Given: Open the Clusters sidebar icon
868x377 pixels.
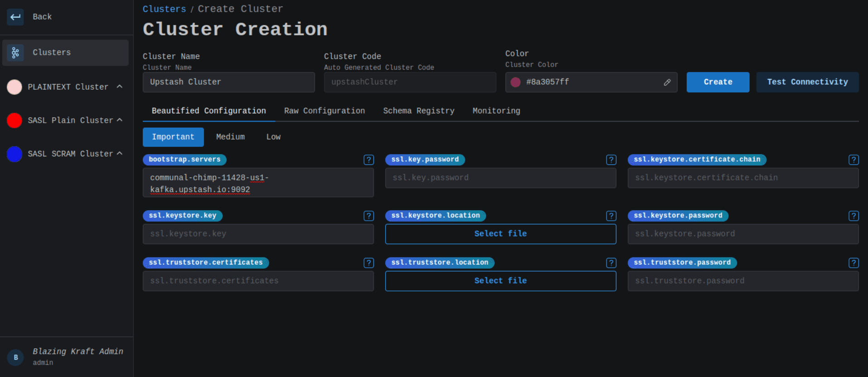Looking at the screenshot, I should click(x=15, y=53).
